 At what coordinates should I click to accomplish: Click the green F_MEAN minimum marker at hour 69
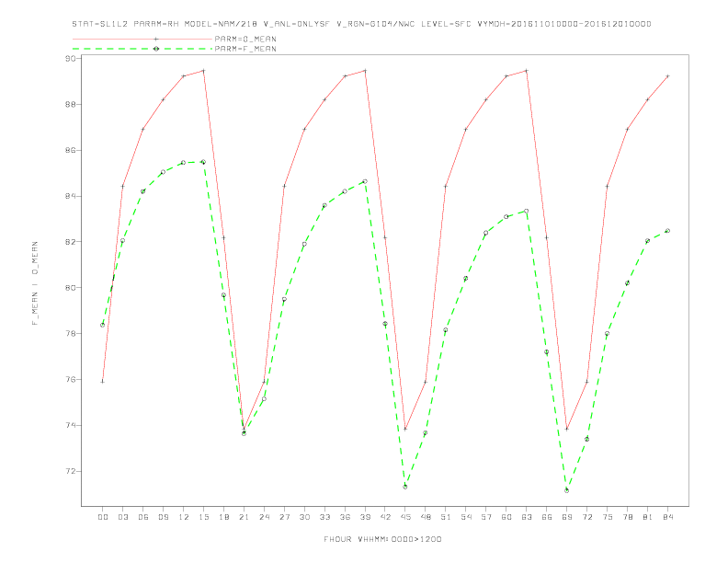click(567, 490)
